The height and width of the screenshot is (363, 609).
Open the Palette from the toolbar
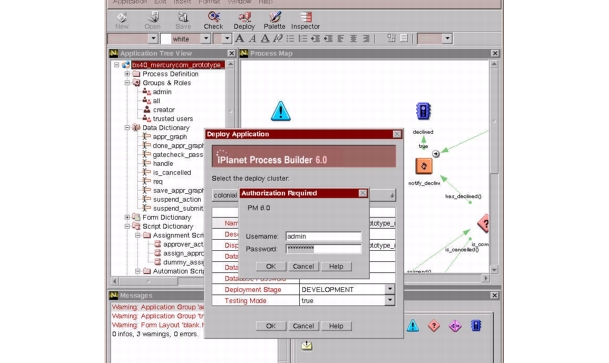(274, 21)
